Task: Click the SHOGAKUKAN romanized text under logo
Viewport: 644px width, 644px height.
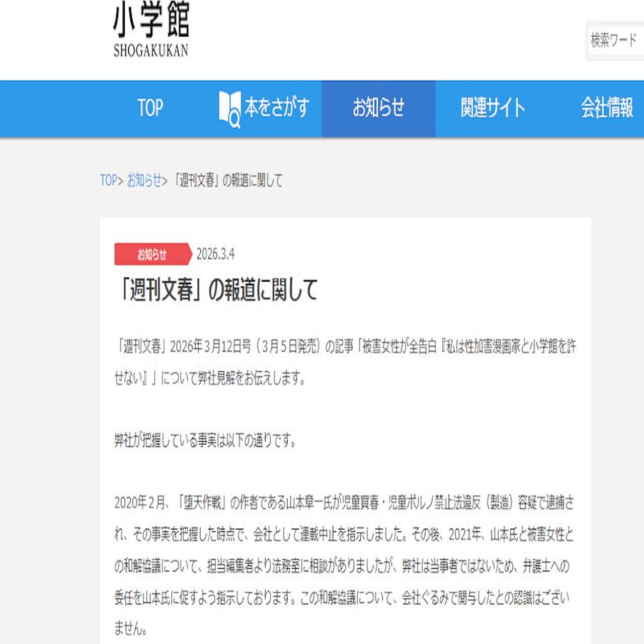Action: point(151,50)
